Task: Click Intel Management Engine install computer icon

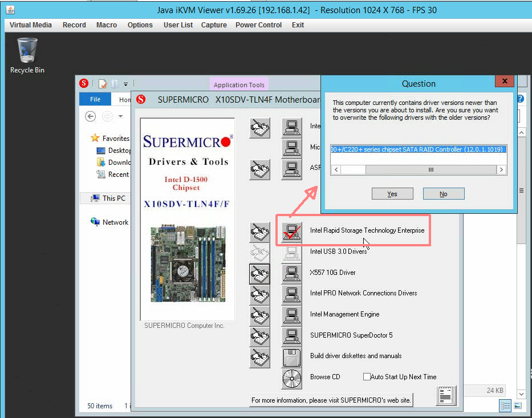Action: (291, 316)
